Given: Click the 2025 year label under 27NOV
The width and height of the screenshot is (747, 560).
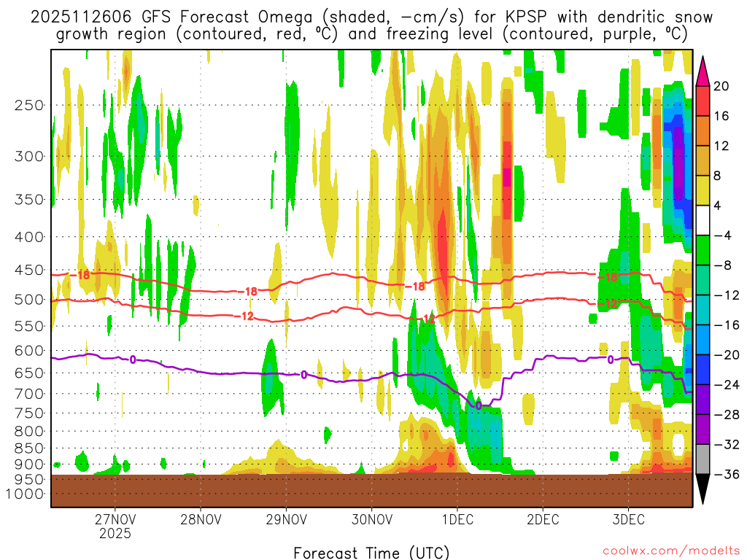Looking at the screenshot, I should point(115,533).
